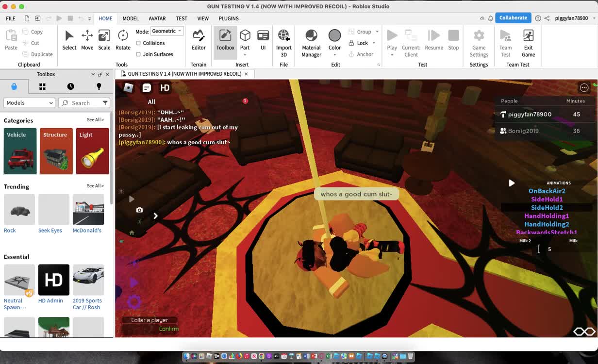Image resolution: width=598 pixels, height=364 pixels.
Task: Open the Geometric mode dropdown
Action: (x=166, y=31)
